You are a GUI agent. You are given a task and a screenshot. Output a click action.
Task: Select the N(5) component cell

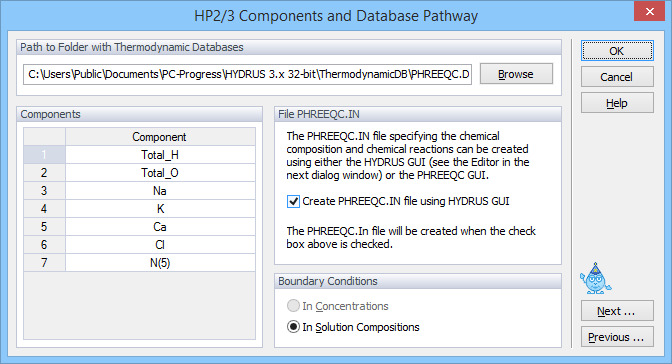click(x=160, y=263)
